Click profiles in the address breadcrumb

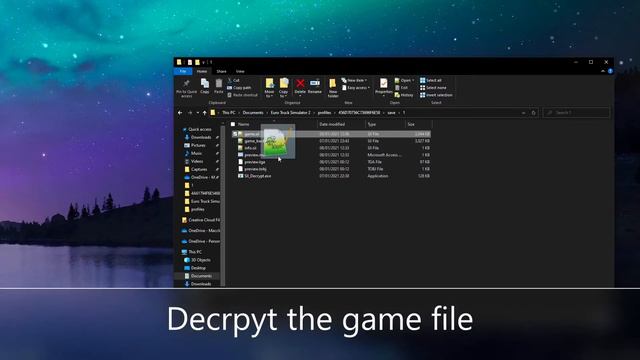[324, 113]
